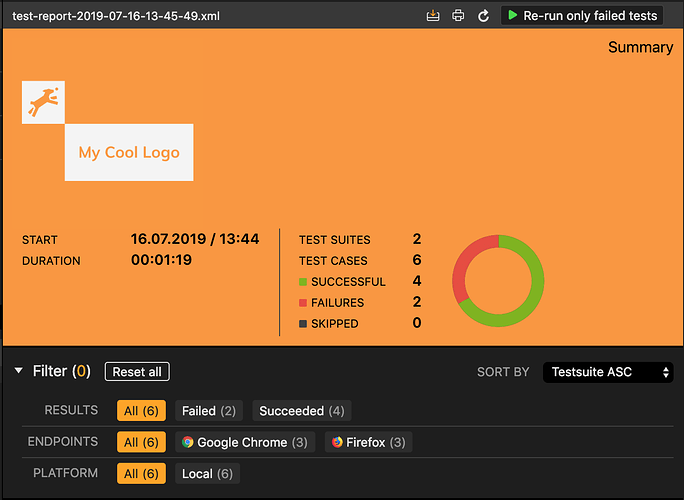
Task: Select All (6) in Endpoints row
Action: point(141,442)
